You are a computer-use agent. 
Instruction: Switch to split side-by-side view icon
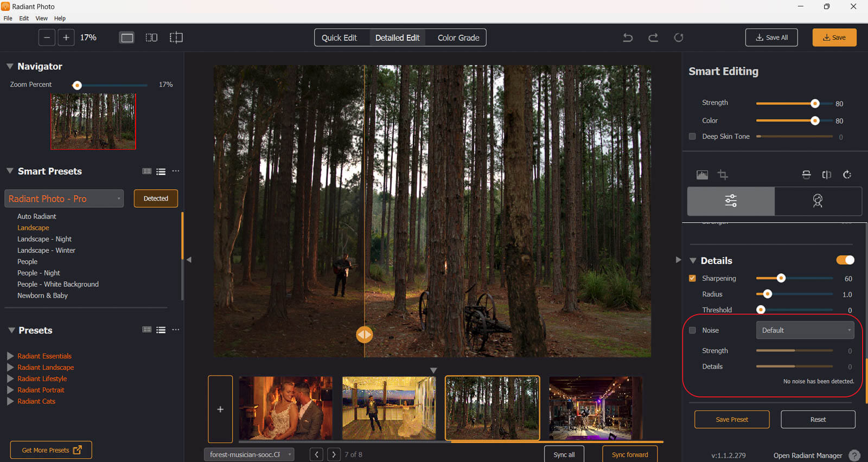tap(151, 37)
